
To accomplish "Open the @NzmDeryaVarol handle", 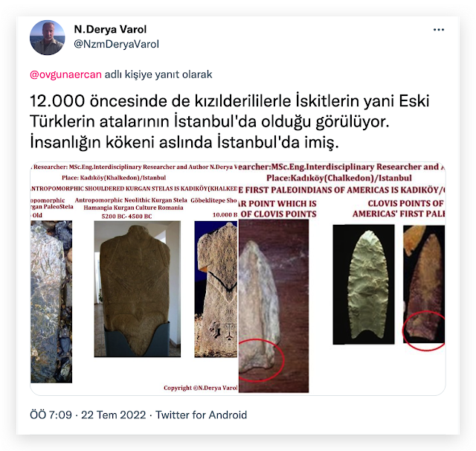I will tap(116, 44).
